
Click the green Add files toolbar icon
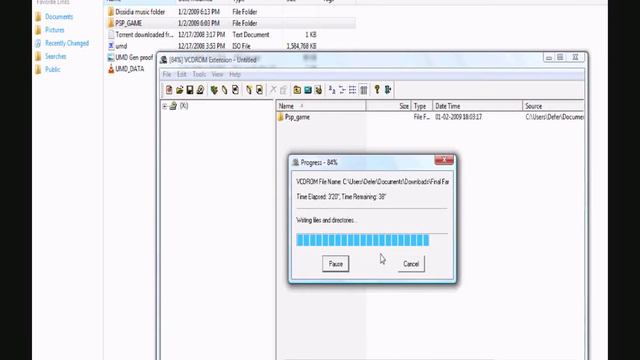(214, 90)
